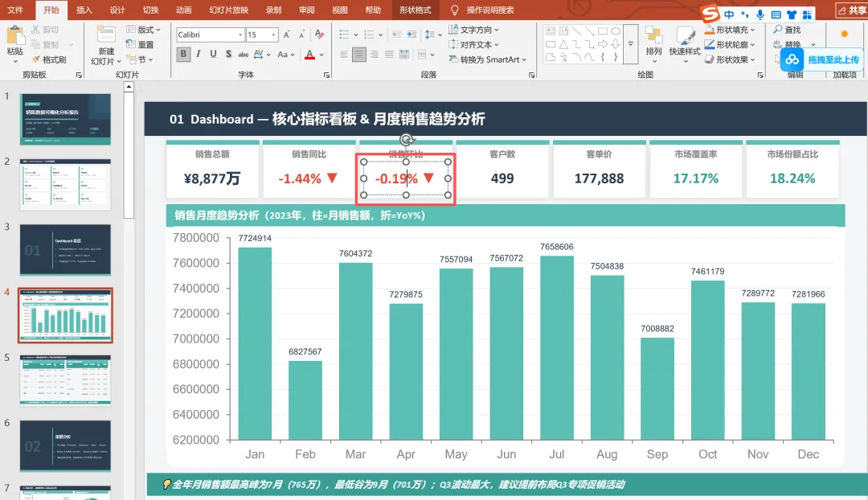The image size is (868, 500).
Task: Switch to the Animations (动画) tab
Action: coord(184,10)
